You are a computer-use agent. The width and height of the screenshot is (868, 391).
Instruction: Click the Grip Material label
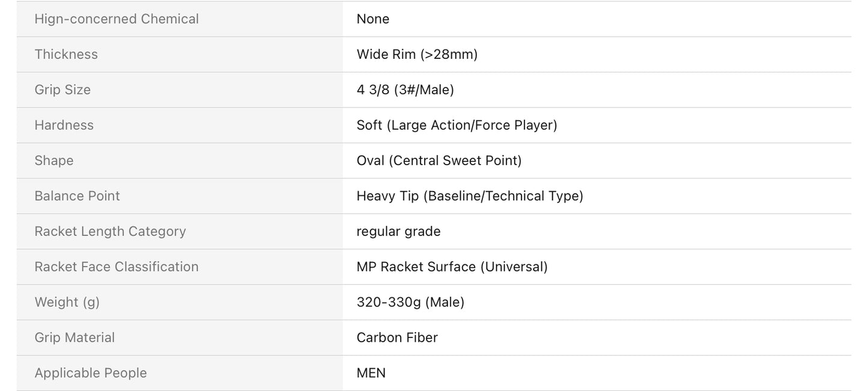[74, 338]
